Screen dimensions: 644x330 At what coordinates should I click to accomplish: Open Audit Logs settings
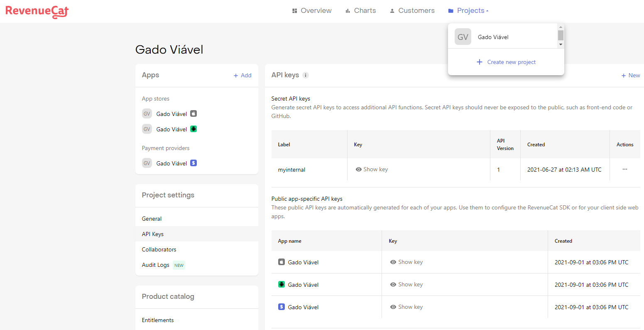pos(156,265)
